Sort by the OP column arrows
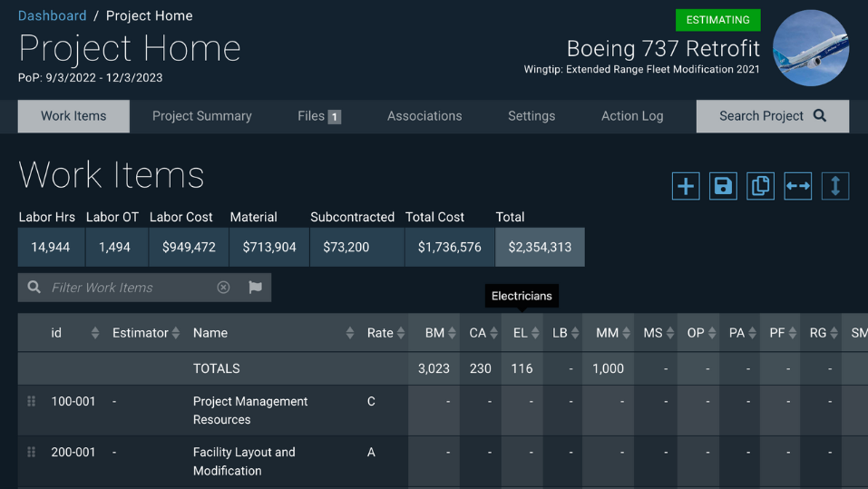 point(712,333)
